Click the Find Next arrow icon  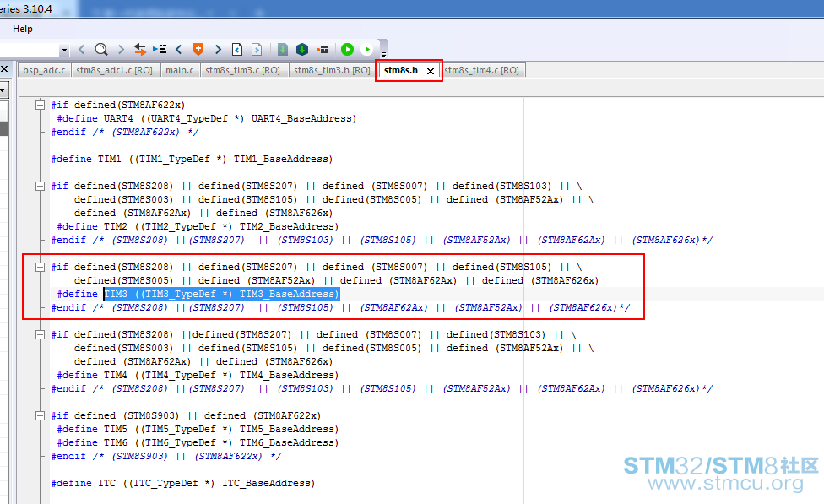click(x=121, y=50)
